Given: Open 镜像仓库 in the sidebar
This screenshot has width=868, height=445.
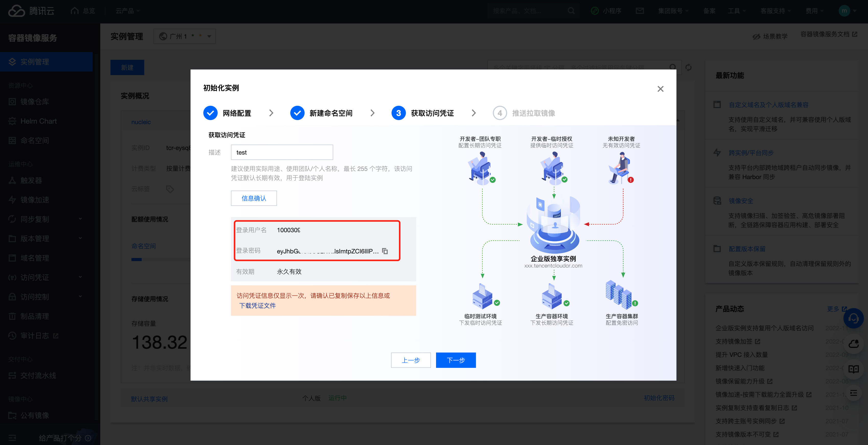Looking at the screenshot, I should [x=35, y=102].
